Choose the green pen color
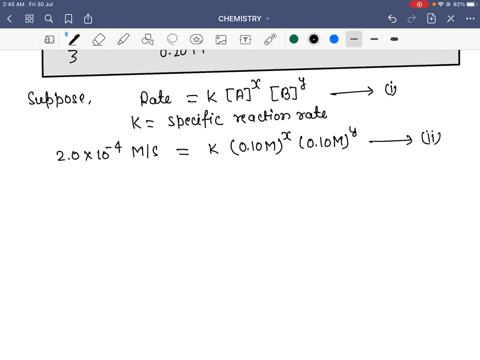The image size is (480, 360). pos(294,39)
